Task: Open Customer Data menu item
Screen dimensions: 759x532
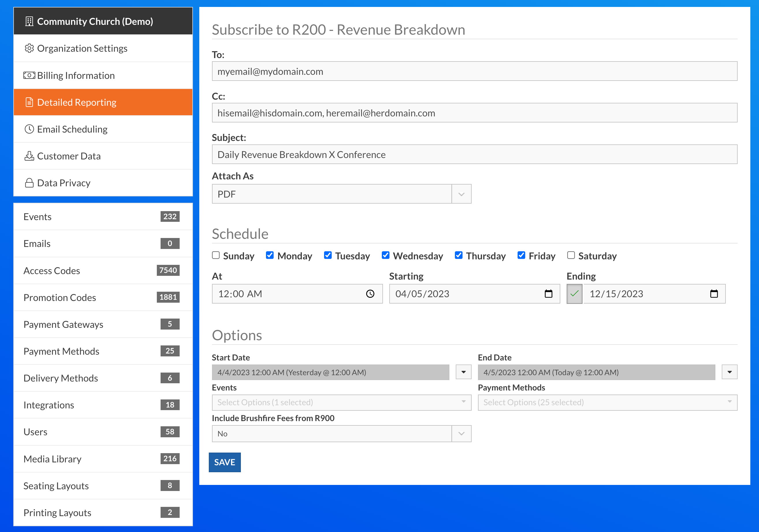Action: [103, 156]
